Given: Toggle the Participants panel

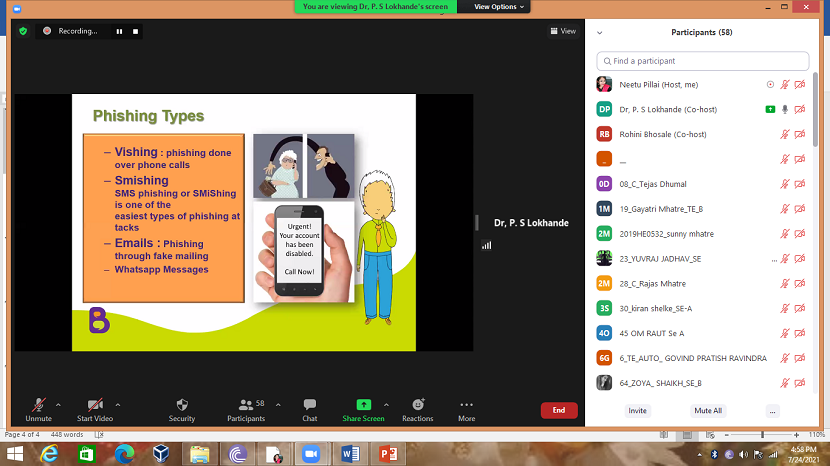Looking at the screenshot, I should click(246, 410).
